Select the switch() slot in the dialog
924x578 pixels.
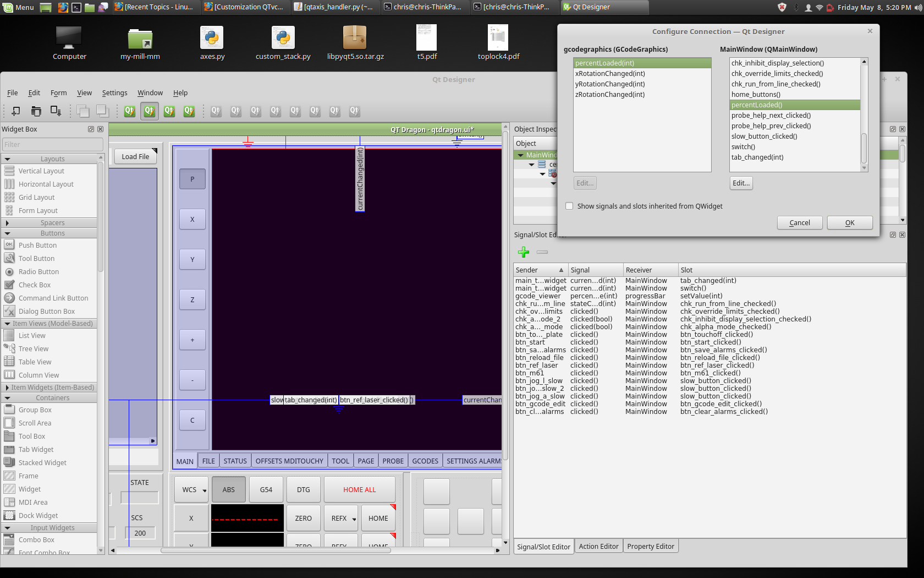tap(795, 147)
